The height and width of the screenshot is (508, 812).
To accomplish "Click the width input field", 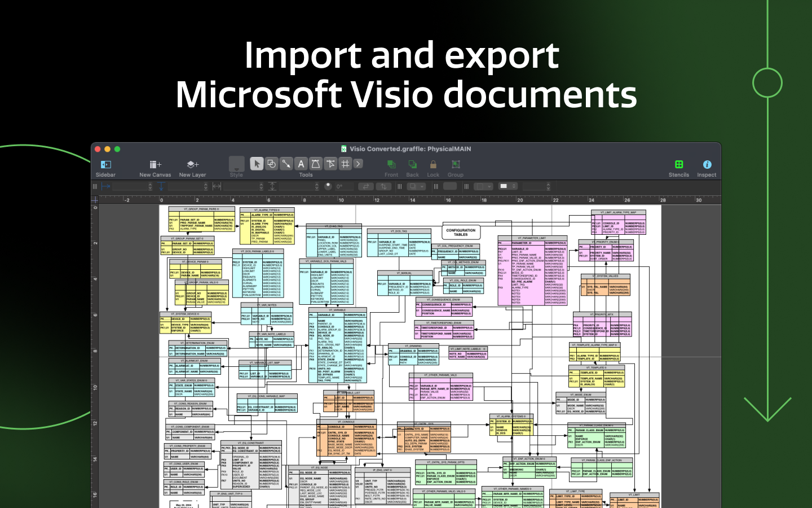I will (240, 186).
